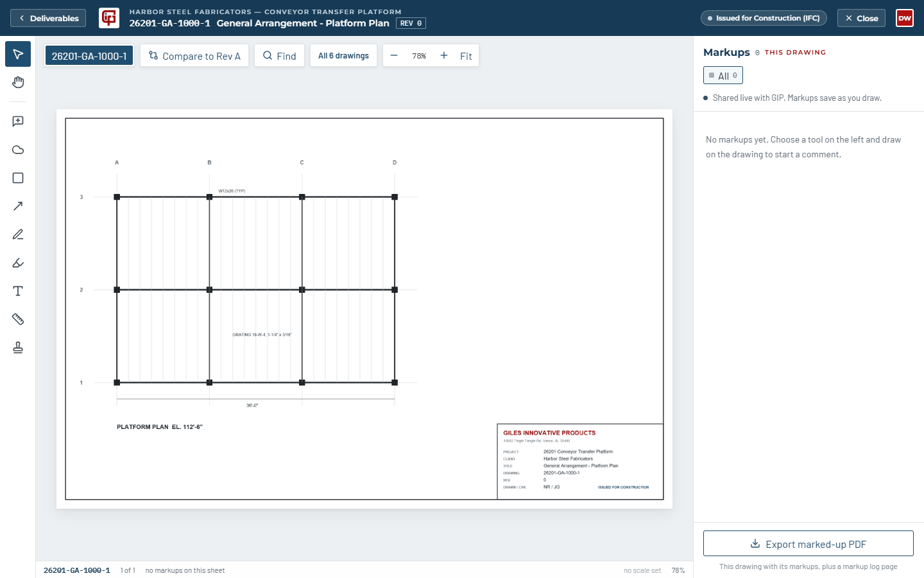Screen dimensions: 924x578
Task: Click the 78% zoom value
Action: [419, 56]
